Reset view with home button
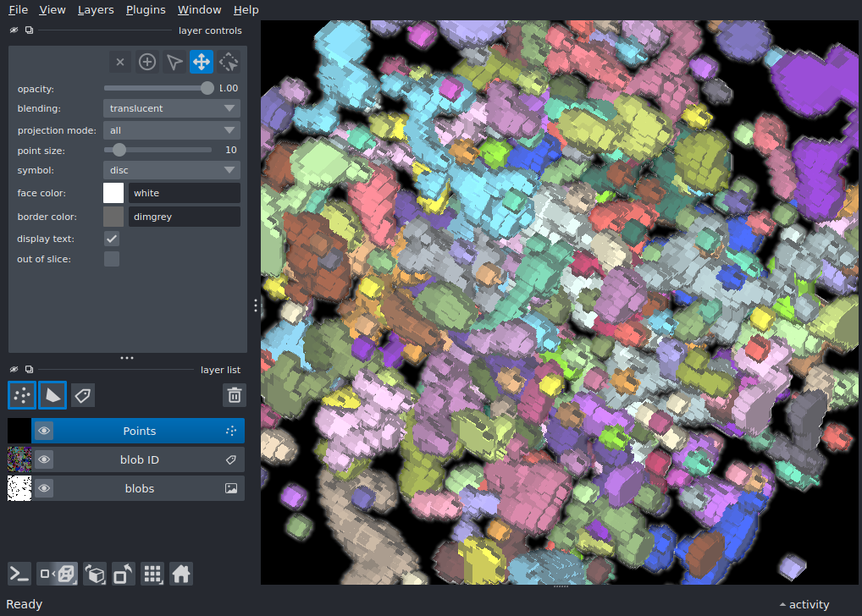The image size is (862, 616). point(180,574)
